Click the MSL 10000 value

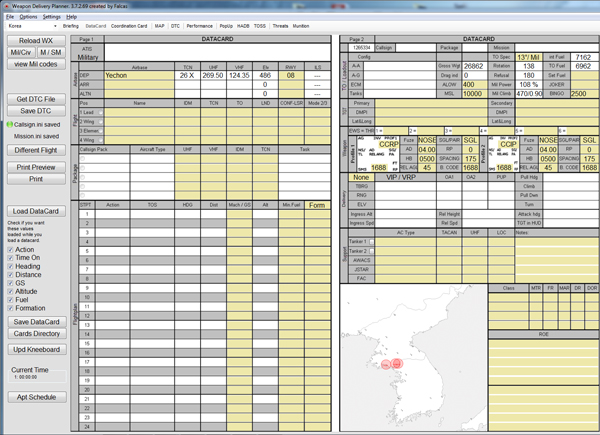pyautogui.click(x=474, y=94)
